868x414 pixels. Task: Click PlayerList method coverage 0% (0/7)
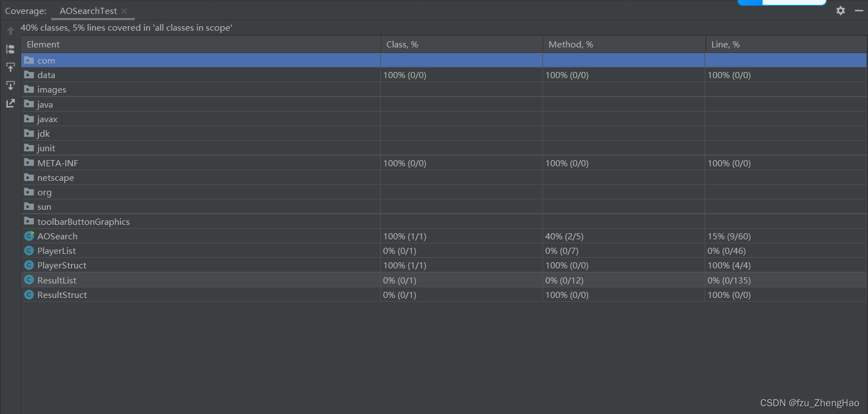(562, 251)
